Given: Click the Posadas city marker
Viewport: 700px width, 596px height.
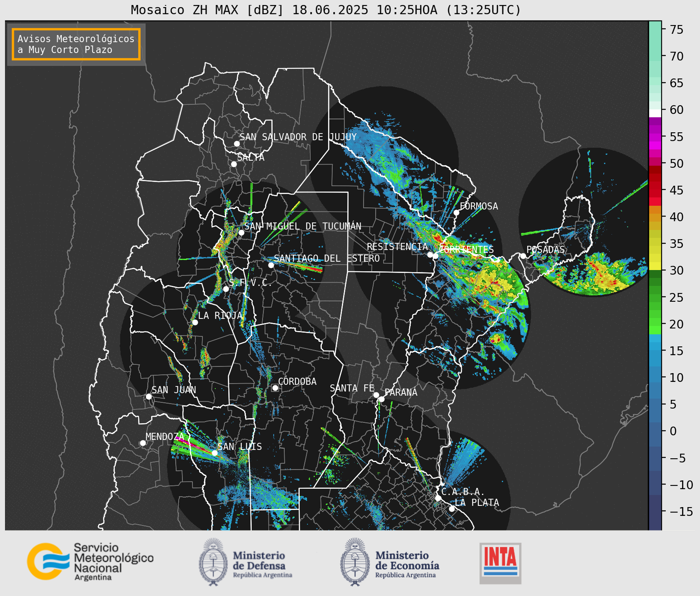Looking at the screenshot, I should coord(523,256).
